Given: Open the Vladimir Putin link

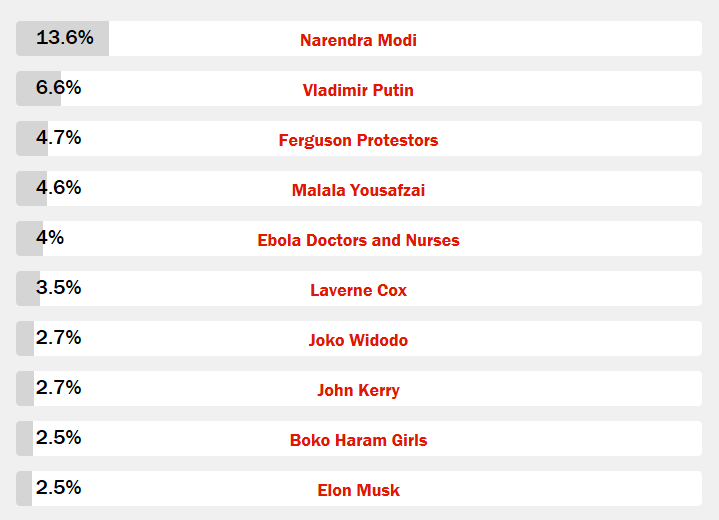Looking at the screenshot, I should coord(358,90).
